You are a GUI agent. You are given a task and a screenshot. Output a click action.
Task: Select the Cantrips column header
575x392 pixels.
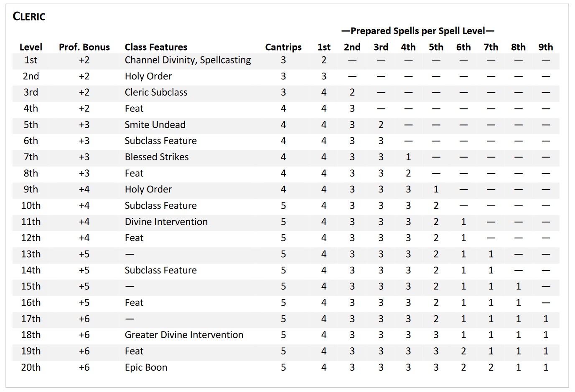(283, 47)
